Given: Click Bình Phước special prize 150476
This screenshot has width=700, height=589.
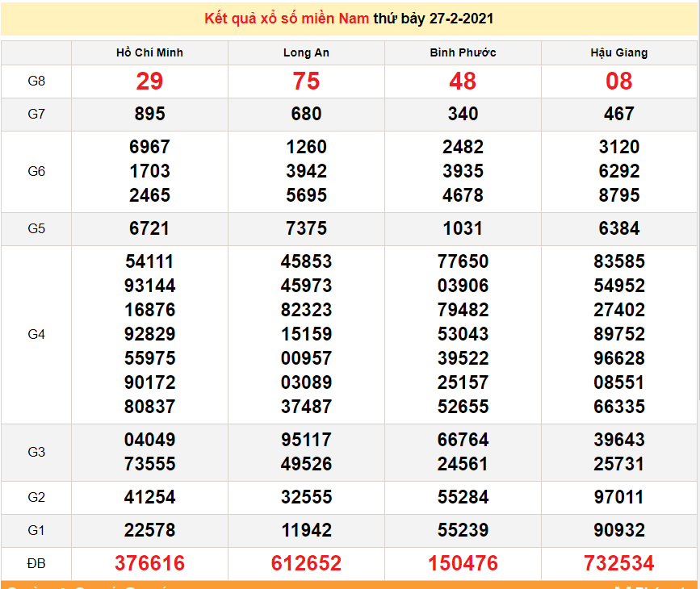Looking at the screenshot, I should 463,563.
